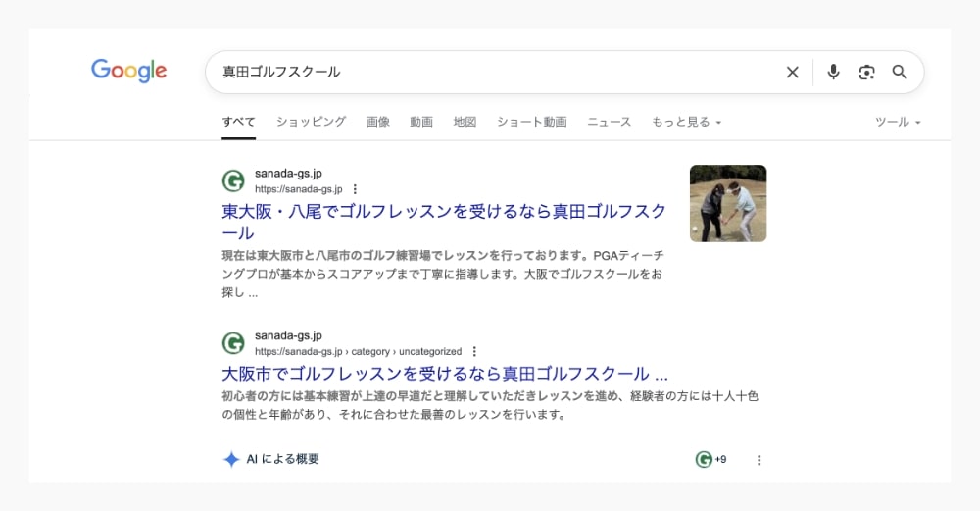The image size is (980, 511).
Task: Open options menu for uncategorized result
Action: 474,351
